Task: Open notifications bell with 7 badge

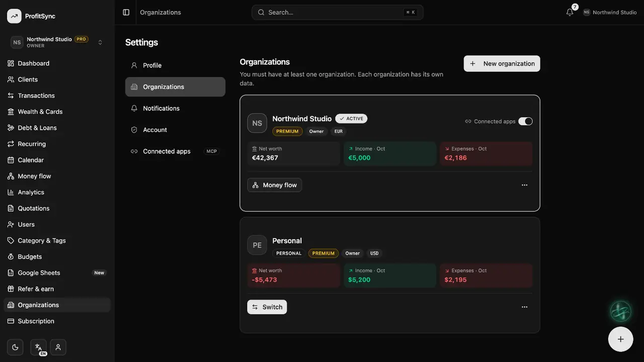Action: coord(570,12)
